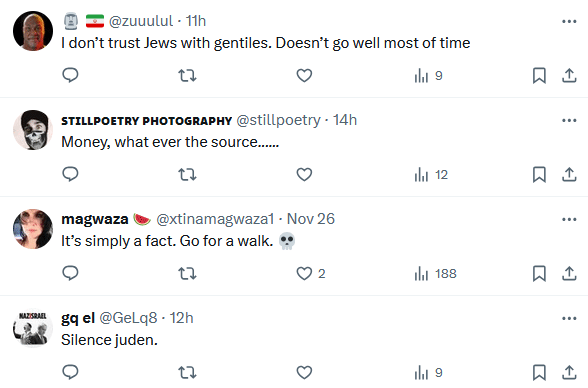Image resolution: width=588 pixels, height=388 pixels.
Task: Open the Nov 26 timestamp link
Action: [x=310, y=219]
